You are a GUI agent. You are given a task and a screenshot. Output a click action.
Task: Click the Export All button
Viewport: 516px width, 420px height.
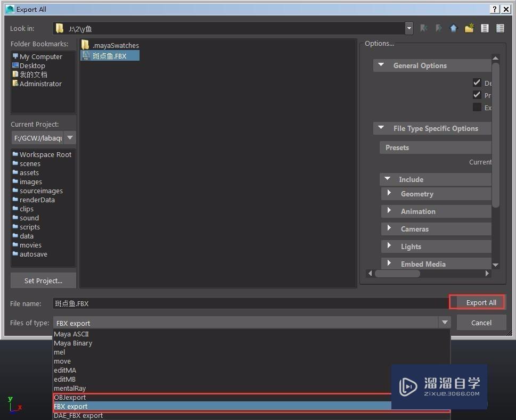pyautogui.click(x=477, y=302)
